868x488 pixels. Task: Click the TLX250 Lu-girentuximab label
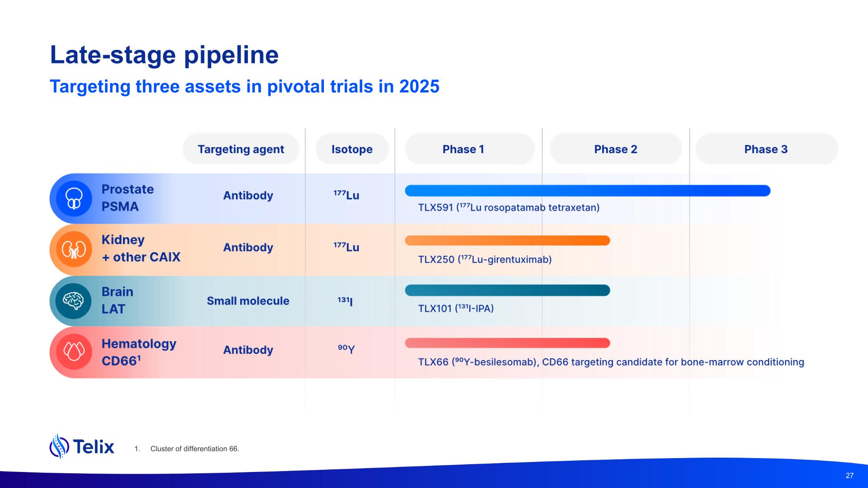tap(485, 259)
